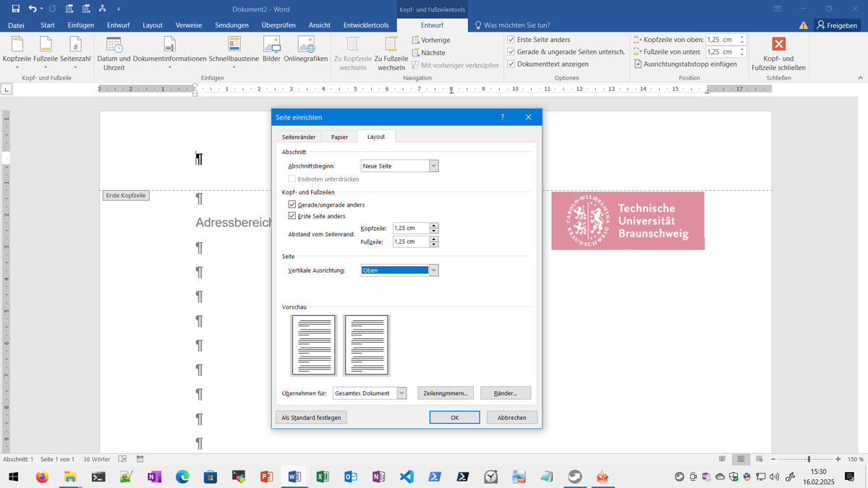Click the Windows Start button

13,476
